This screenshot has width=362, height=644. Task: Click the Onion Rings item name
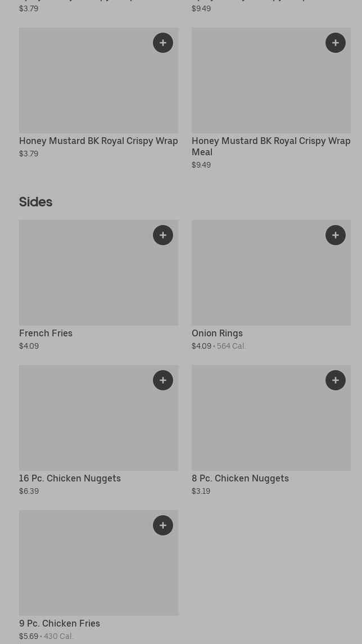click(217, 333)
